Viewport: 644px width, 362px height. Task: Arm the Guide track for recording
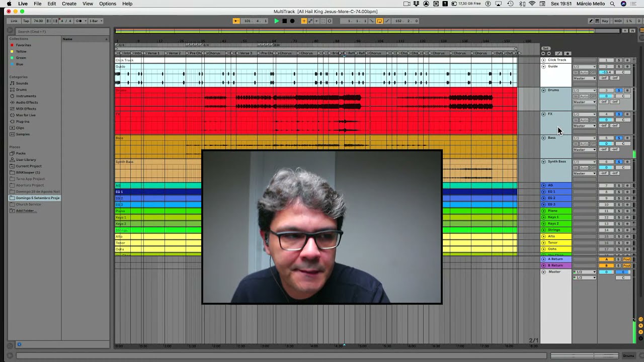627,66
